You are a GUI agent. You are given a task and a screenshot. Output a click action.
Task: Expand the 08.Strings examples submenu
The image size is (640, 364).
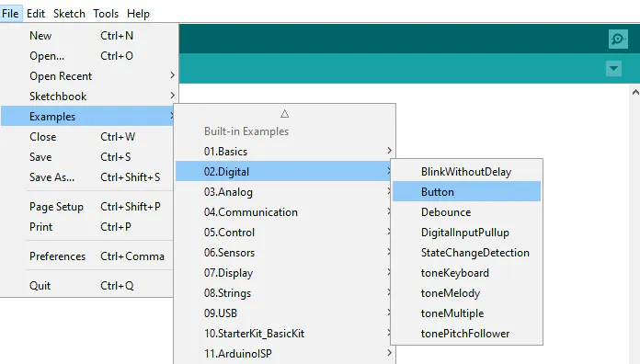pyautogui.click(x=283, y=293)
